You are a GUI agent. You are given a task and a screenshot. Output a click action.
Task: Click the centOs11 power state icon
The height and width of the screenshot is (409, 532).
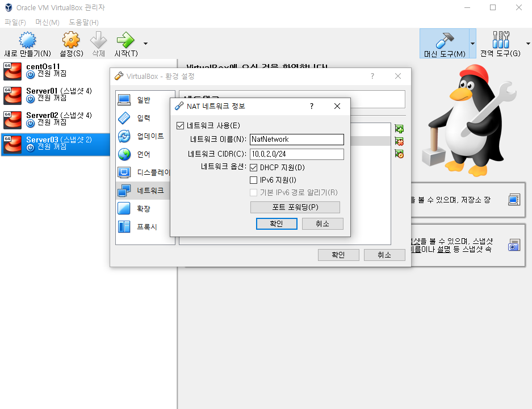point(31,75)
